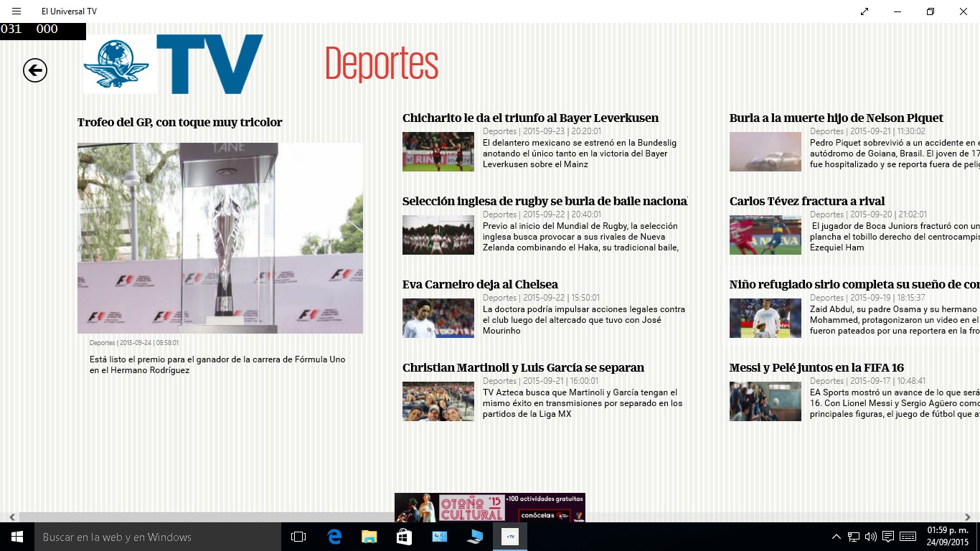Open Action Center notifications icon
The height and width of the screenshot is (551, 980).
click(888, 537)
